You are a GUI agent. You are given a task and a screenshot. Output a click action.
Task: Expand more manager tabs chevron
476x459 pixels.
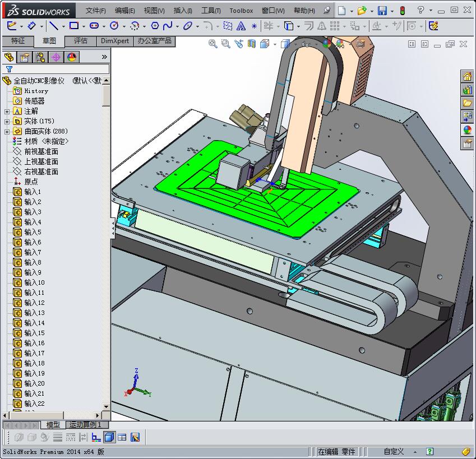pos(104,57)
